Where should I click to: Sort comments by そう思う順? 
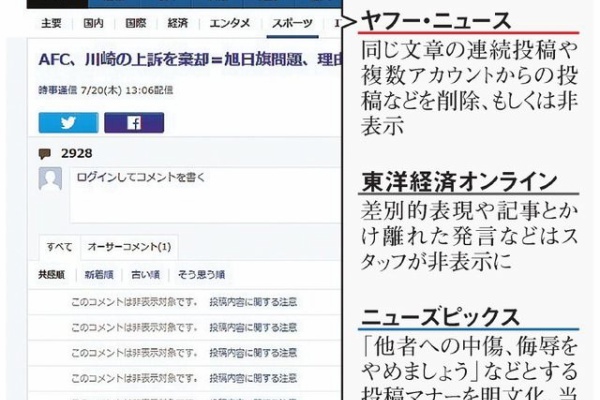[x=201, y=273]
